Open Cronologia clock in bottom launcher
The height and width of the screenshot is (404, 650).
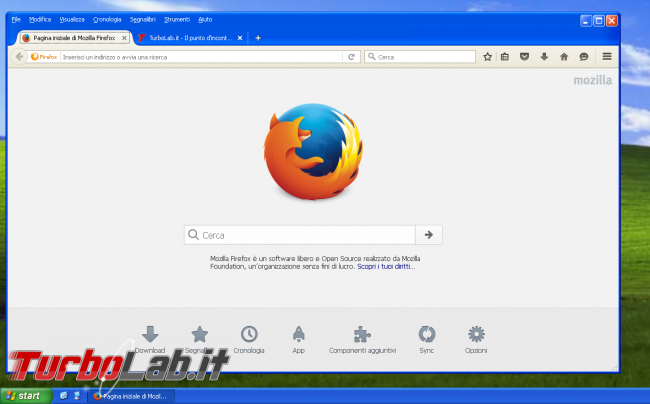click(x=249, y=340)
